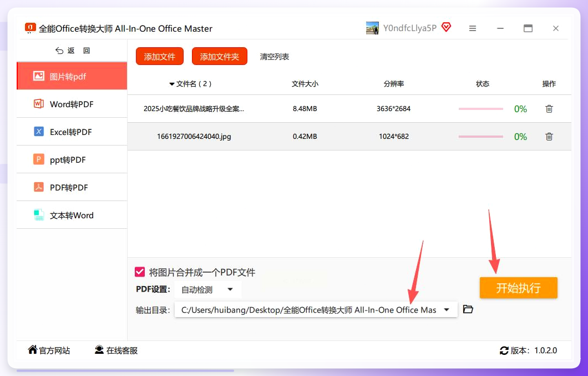The width and height of the screenshot is (588, 376).
Task: Open the 官方网站 link
Action: [x=49, y=350]
